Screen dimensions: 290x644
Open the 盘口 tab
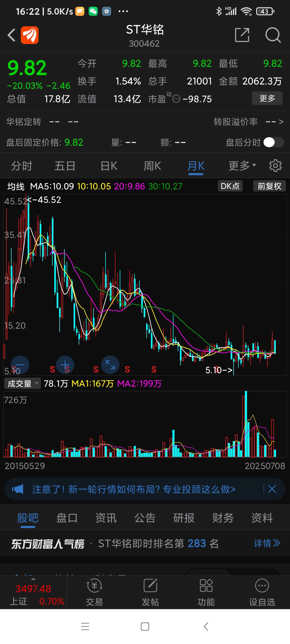(67, 518)
